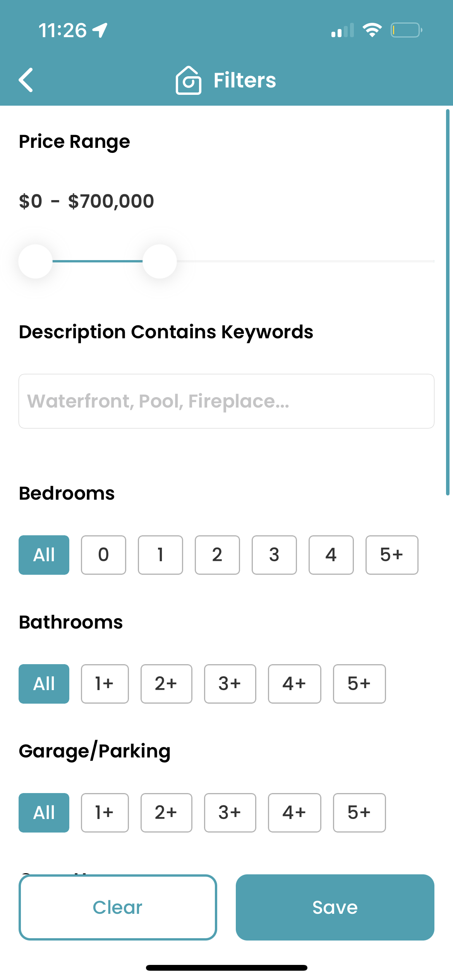Select All under Bedrooms
The width and height of the screenshot is (453, 980).
44,555
